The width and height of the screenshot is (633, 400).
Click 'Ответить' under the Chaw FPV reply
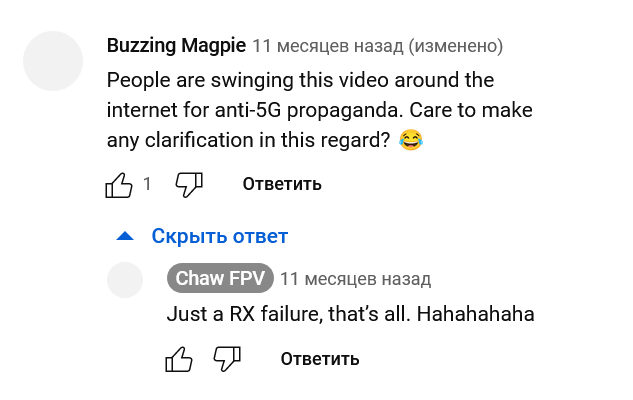pos(320,359)
